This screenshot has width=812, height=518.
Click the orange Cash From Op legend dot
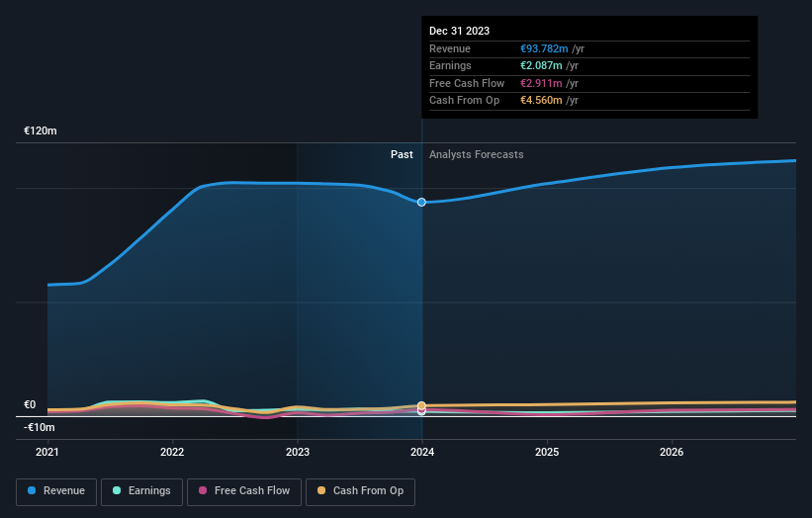321,490
